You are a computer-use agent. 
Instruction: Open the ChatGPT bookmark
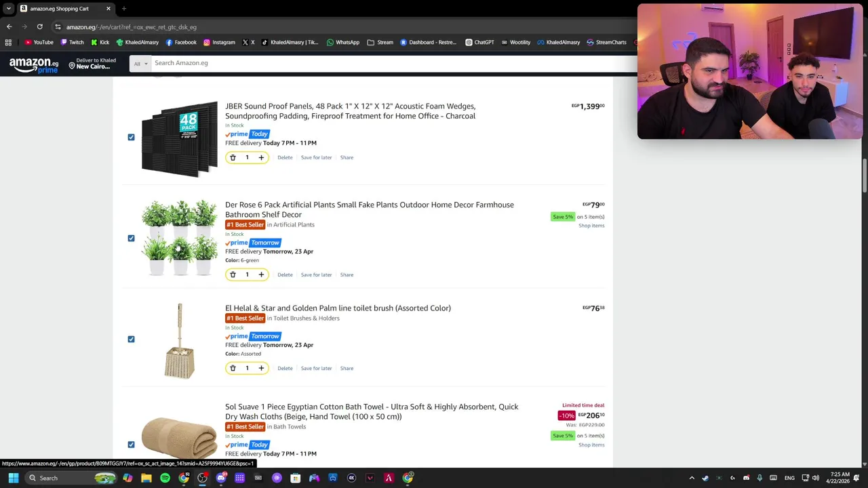(479, 42)
